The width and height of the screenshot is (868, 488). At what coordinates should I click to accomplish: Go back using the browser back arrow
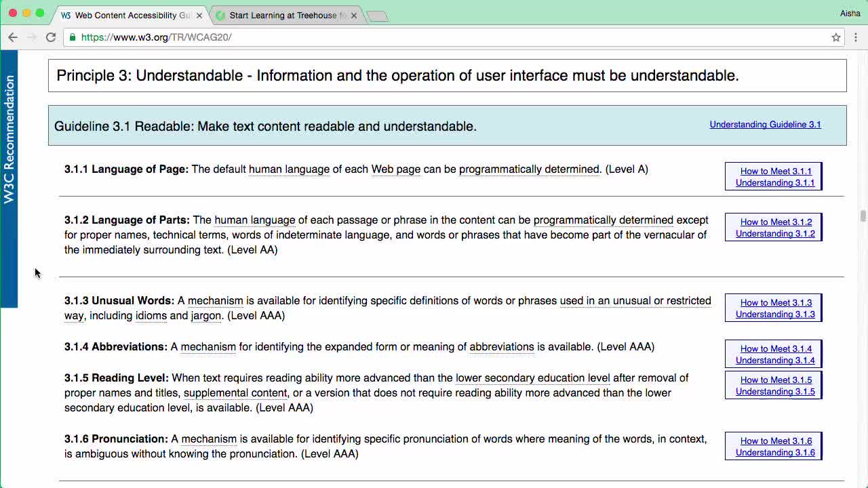coord(13,37)
